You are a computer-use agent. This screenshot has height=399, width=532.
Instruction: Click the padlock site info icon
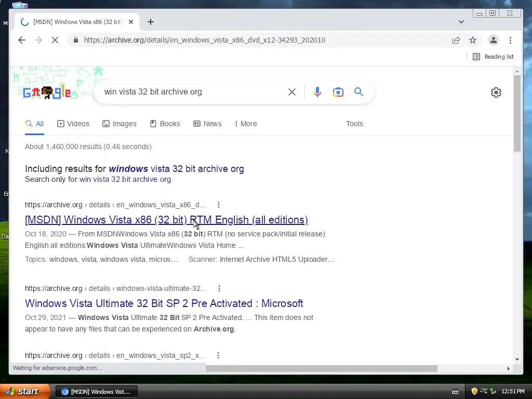point(76,40)
